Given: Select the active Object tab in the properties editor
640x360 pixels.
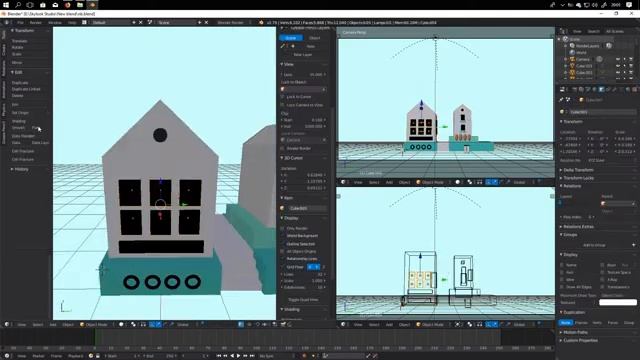Looking at the screenshot, I should pos(601,89).
